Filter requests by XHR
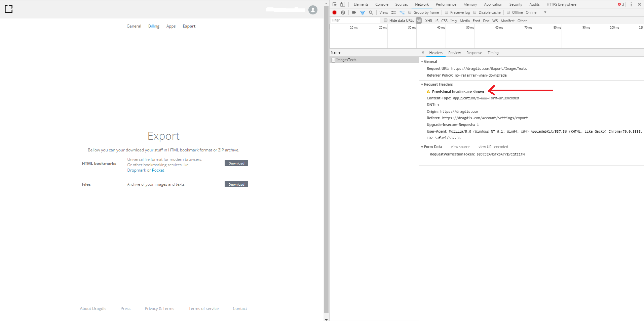This screenshot has height=321, width=644. [428, 21]
